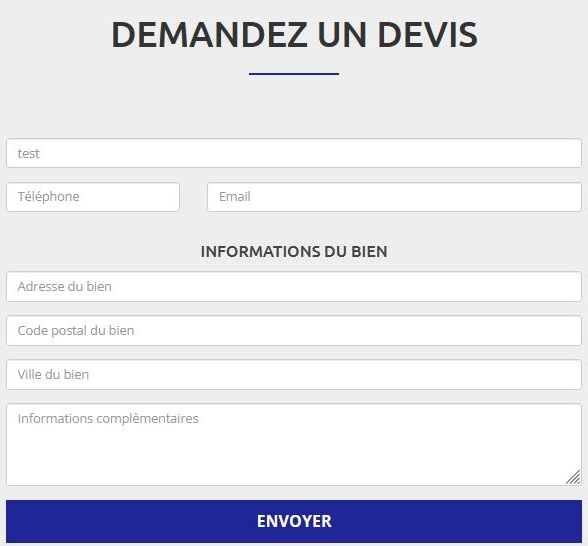
Task: Select the Email input field
Action: click(394, 197)
